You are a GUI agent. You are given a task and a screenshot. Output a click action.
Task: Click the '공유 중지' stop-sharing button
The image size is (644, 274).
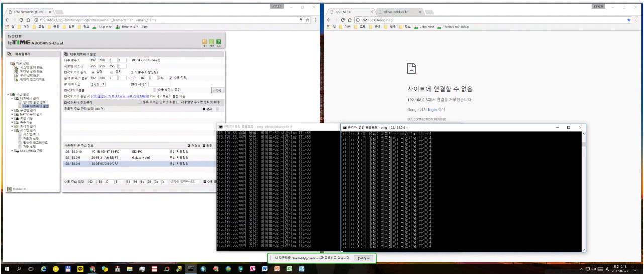click(x=363, y=258)
